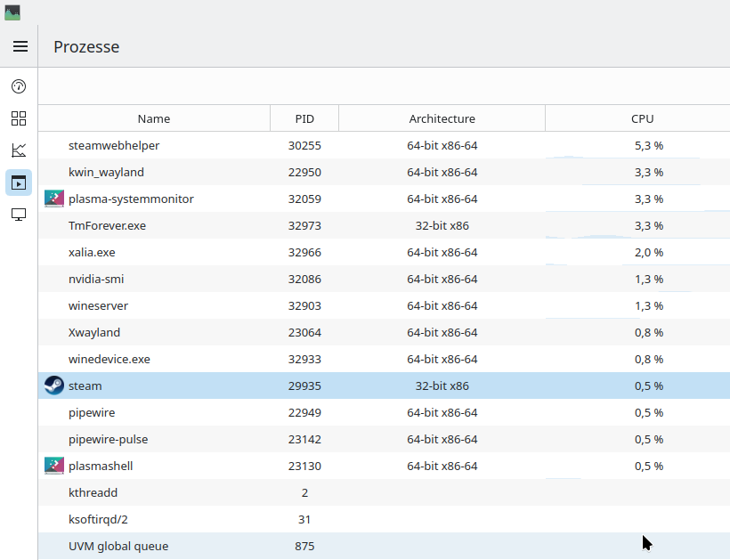Open the hamburger menu next to Prozesse
The width and height of the screenshot is (730, 560).
tap(20, 46)
